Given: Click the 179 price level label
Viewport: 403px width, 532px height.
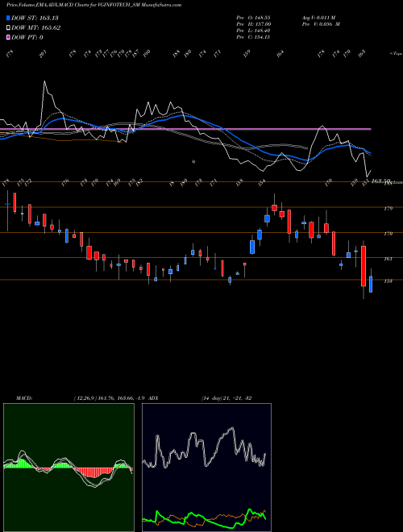Looking at the screenshot, I should point(388,208).
